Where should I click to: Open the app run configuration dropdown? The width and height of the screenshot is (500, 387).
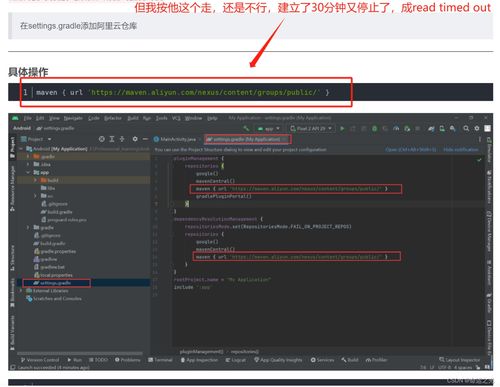point(269,128)
